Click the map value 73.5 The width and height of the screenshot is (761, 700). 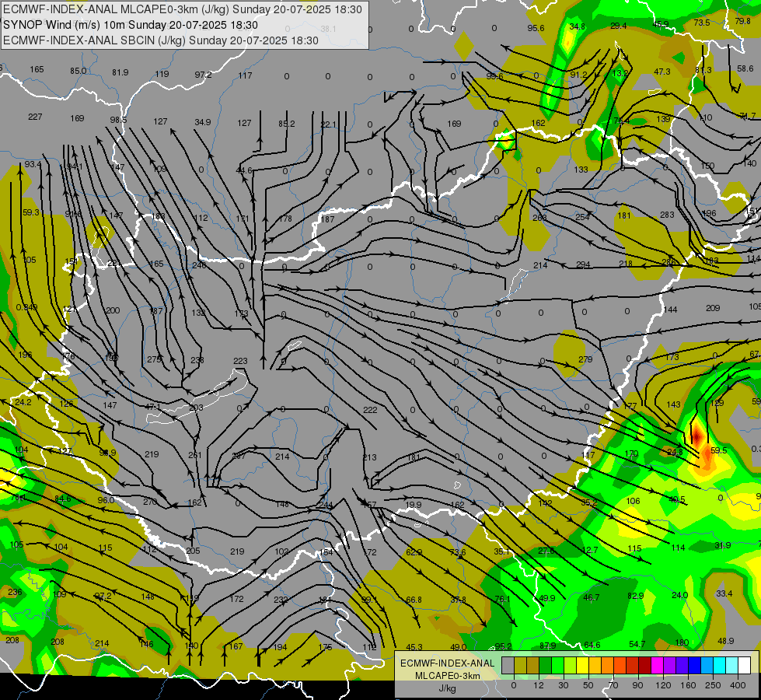pyautogui.click(x=702, y=23)
